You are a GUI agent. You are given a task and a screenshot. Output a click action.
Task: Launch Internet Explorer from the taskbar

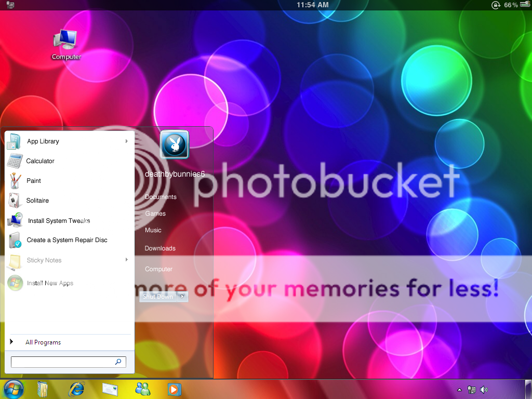coord(76,389)
